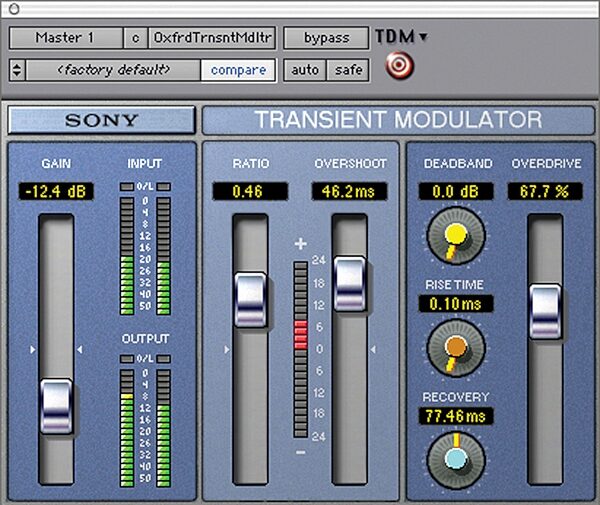
Task: Click the zero marker arrow right of Overshoot fader
Action: (x=373, y=349)
